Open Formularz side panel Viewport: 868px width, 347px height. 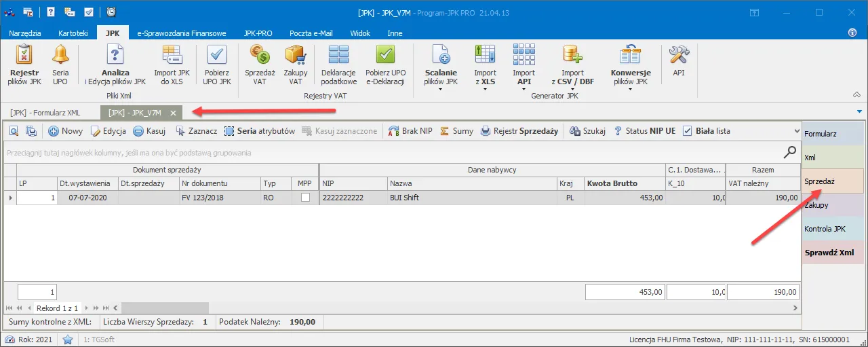click(833, 134)
